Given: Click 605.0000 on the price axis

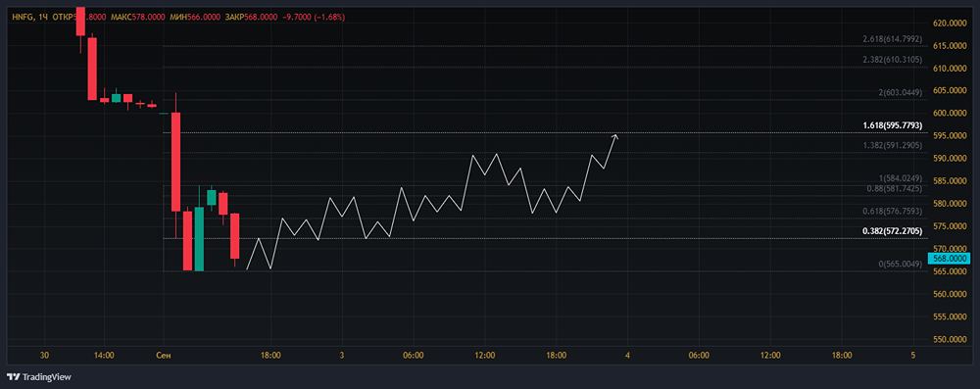Looking at the screenshot, I should click(950, 91).
